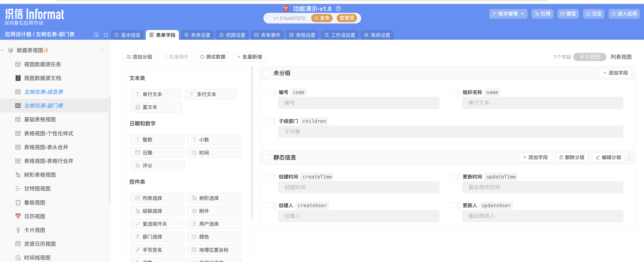
Task: Collapse the 数据表视图 tree section
Action: (x=2, y=50)
